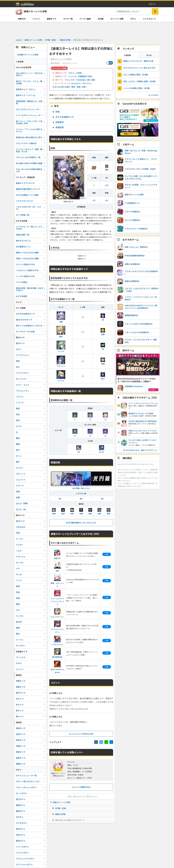Click もっとみる under the ranking list
Viewport: 174px width, 868px height.
click(x=153, y=95)
